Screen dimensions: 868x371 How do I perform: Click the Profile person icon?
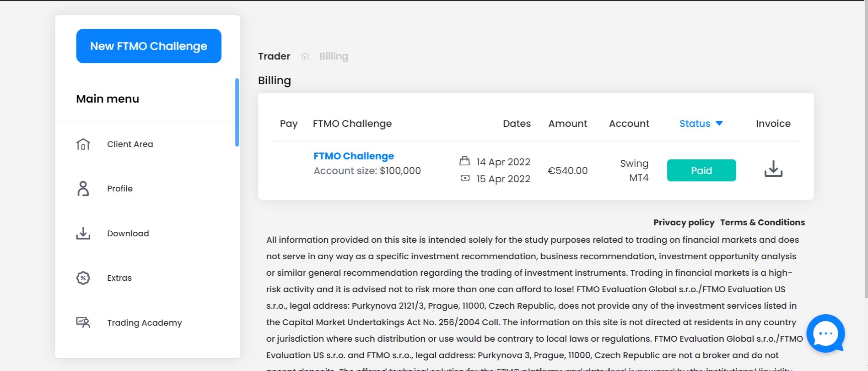pos(83,189)
